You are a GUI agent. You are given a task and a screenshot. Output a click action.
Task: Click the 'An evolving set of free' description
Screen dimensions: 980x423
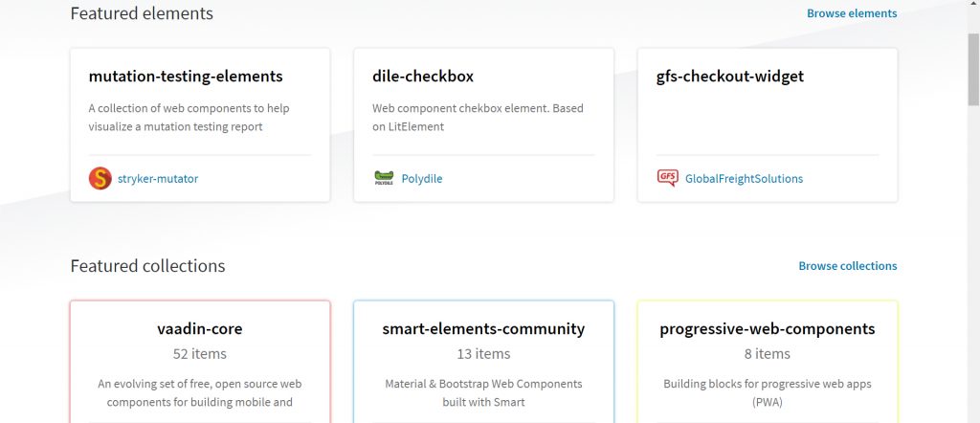pos(200,393)
